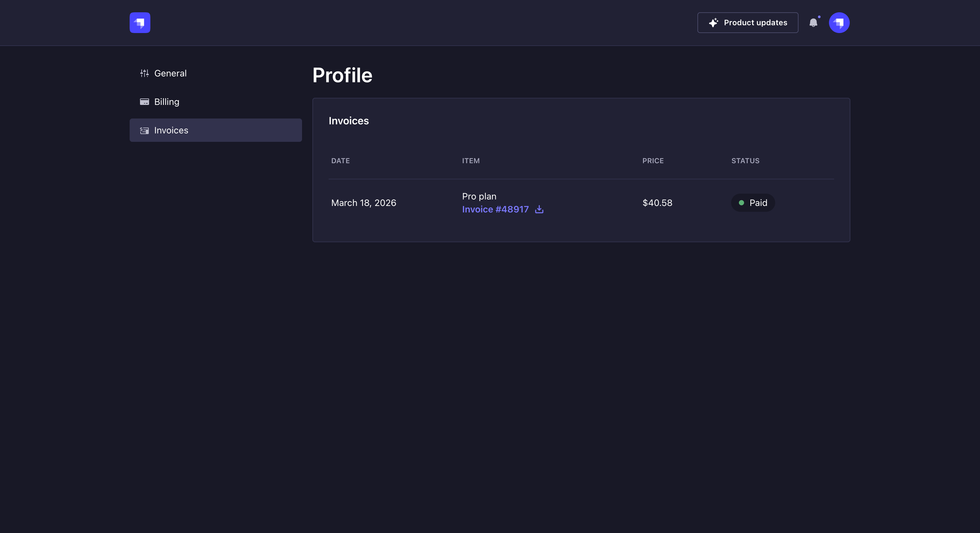The height and width of the screenshot is (533, 980).
Task: Open the Product updates panel
Action: click(748, 22)
